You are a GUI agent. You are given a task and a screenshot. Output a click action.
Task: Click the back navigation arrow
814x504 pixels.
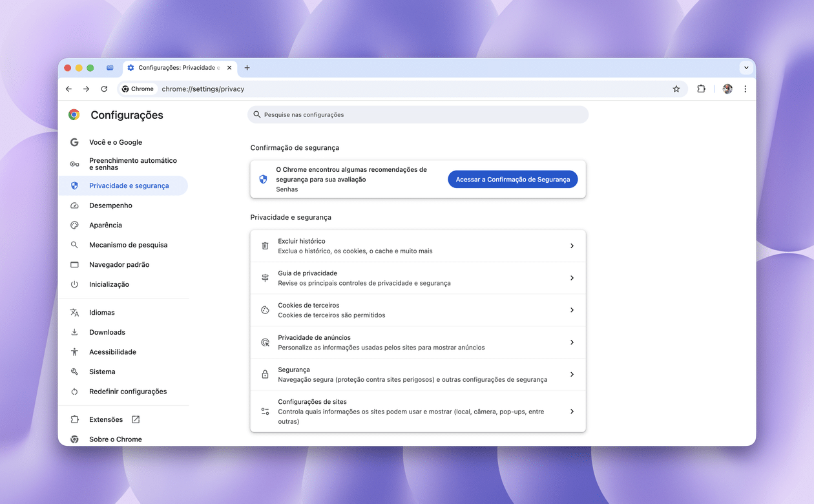click(69, 89)
